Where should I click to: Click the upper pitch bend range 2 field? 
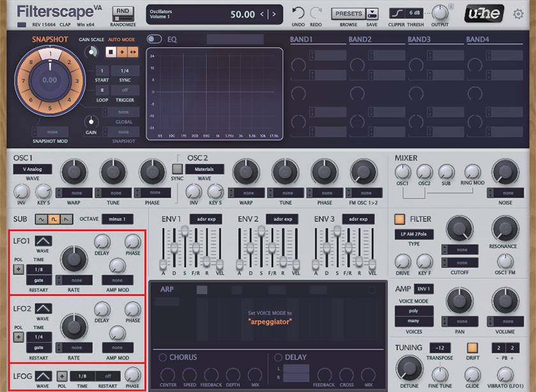512,347
